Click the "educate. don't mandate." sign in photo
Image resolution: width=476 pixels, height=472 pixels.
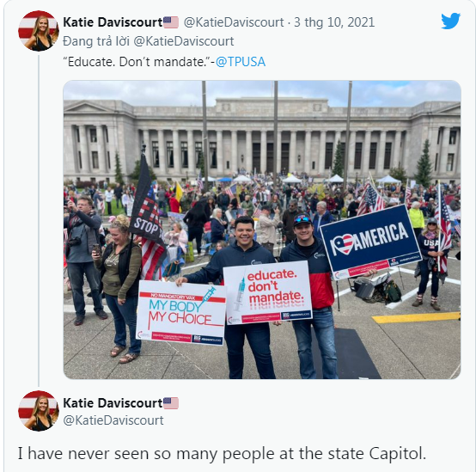click(268, 292)
